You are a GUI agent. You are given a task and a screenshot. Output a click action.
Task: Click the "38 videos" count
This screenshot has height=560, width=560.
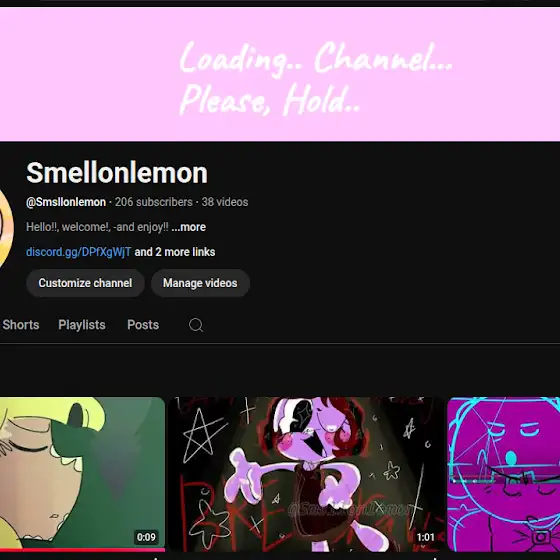(225, 202)
